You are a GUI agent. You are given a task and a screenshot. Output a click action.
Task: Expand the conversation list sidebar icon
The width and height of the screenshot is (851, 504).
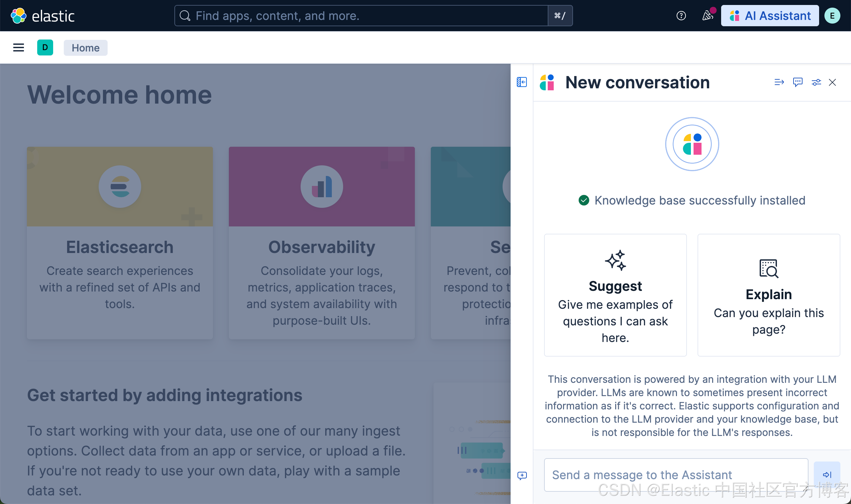(x=521, y=82)
